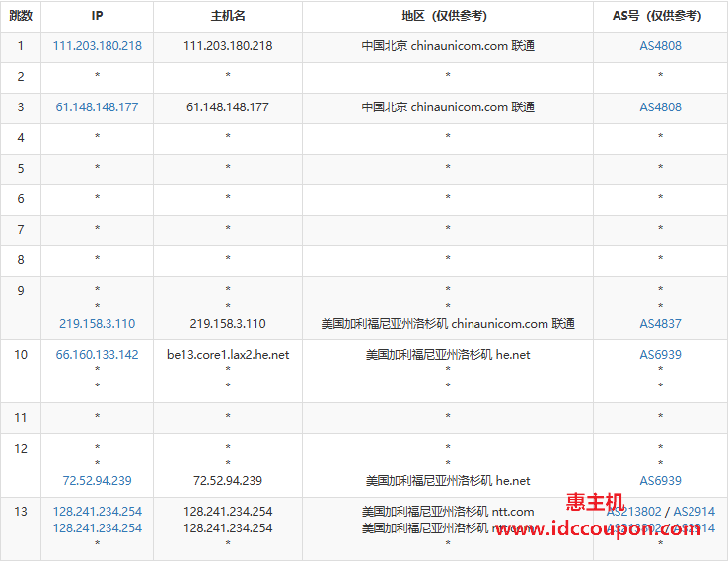The height and width of the screenshot is (561, 728).
Task: Select region 美国加利福尼亚州洛杉矶 he.net in hop 12
Action: (448, 481)
